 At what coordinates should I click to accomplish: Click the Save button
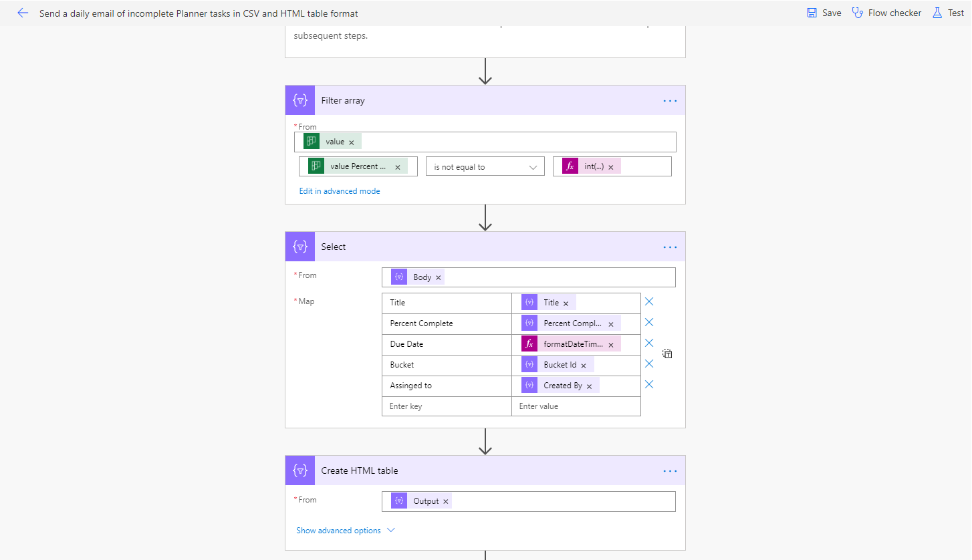pyautogui.click(x=824, y=13)
